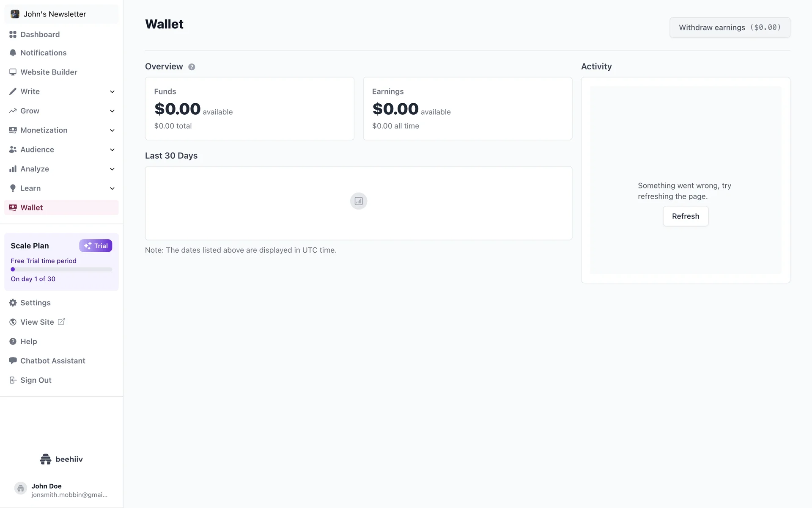The height and width of the screenshot is (508, 812).
Task: Open the John Doe account profile
Action: tap(61, 490)
